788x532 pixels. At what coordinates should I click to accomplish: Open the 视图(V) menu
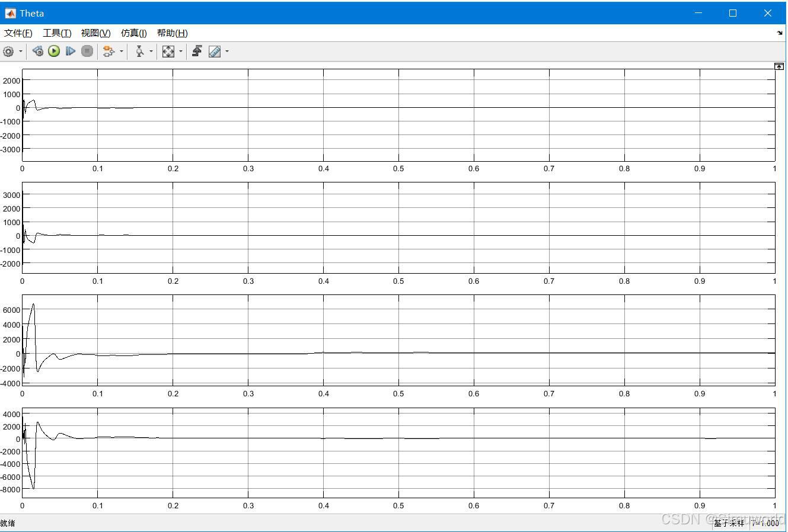tap(95, 33)
